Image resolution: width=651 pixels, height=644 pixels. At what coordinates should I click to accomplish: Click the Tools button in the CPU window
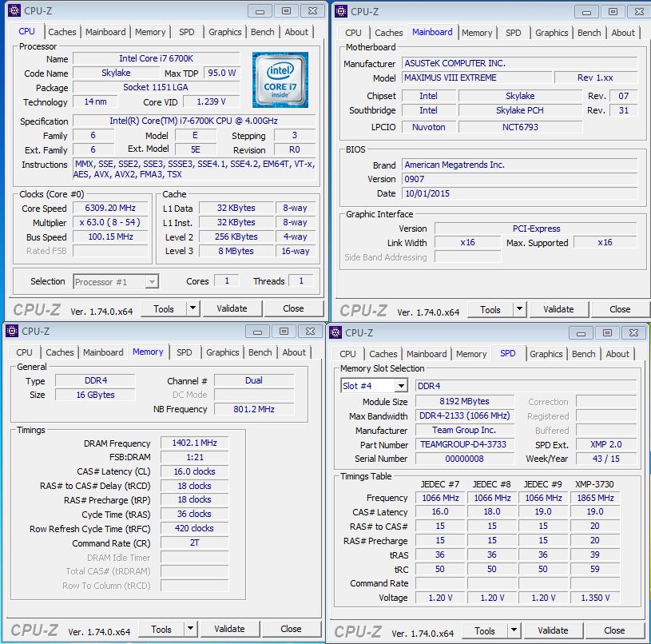(x=164, y=308)
